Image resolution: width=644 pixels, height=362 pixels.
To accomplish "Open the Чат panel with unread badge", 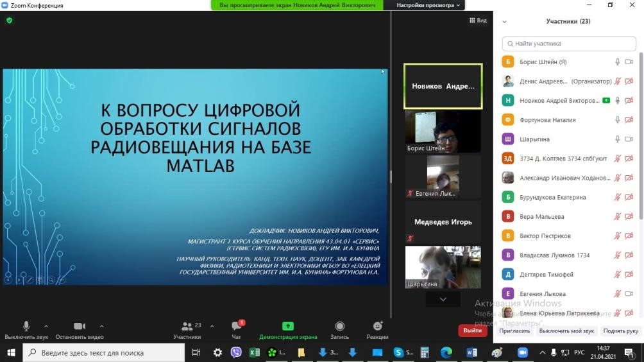I will (x=237, y=331).
